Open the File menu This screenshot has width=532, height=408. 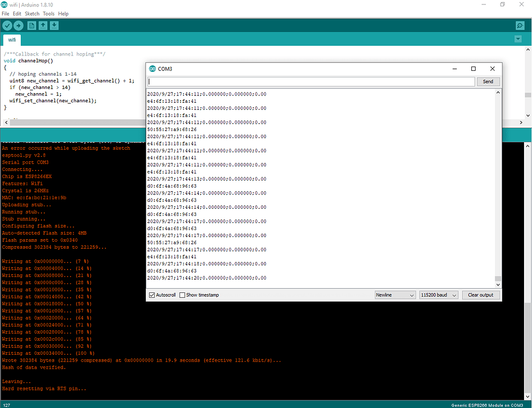(5, 14)
